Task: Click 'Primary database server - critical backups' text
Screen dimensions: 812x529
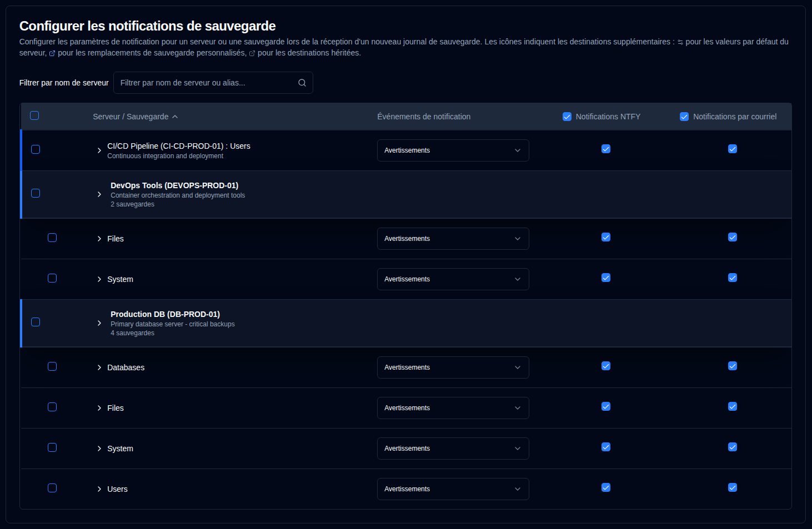Action: [x=173, y=324]
